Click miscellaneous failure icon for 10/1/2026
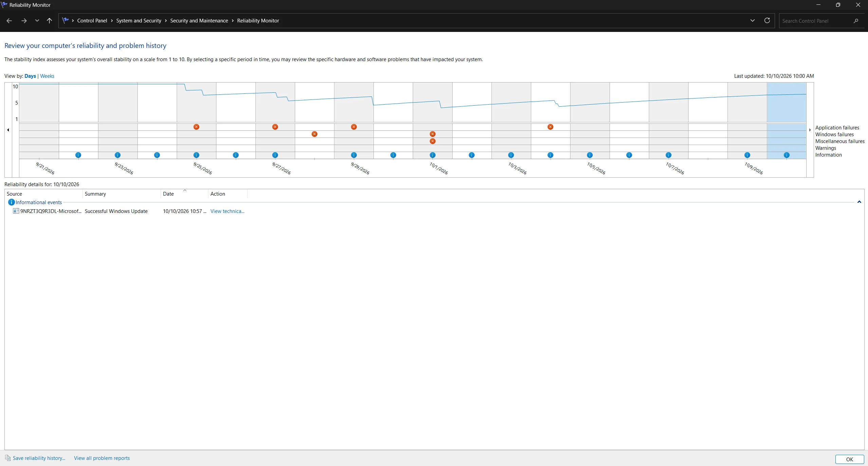This screenshot has height=466, width=868. tap(432, 141)
